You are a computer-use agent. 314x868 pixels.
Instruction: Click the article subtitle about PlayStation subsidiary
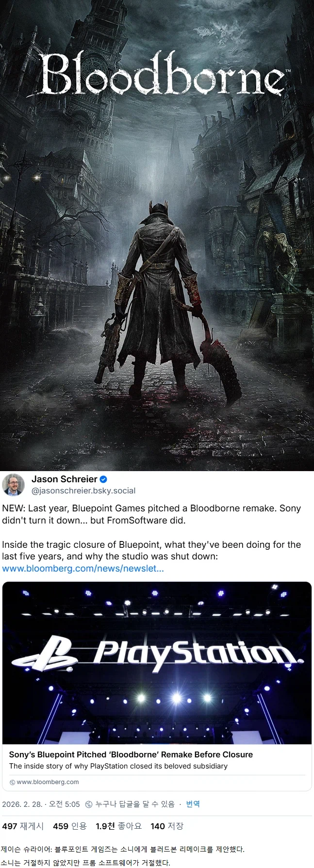pyautogui.click(x=118, y=766)
